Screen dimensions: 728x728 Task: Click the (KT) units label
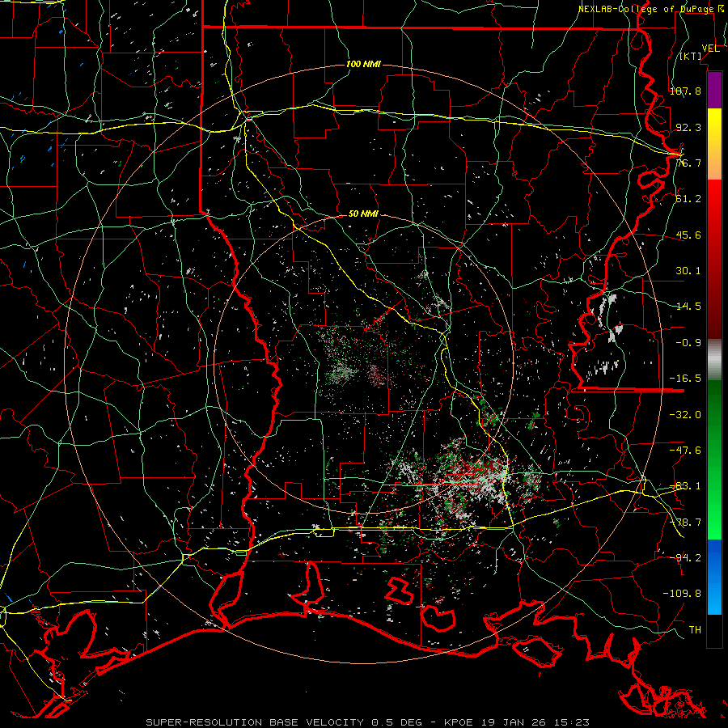pos(691,56)
